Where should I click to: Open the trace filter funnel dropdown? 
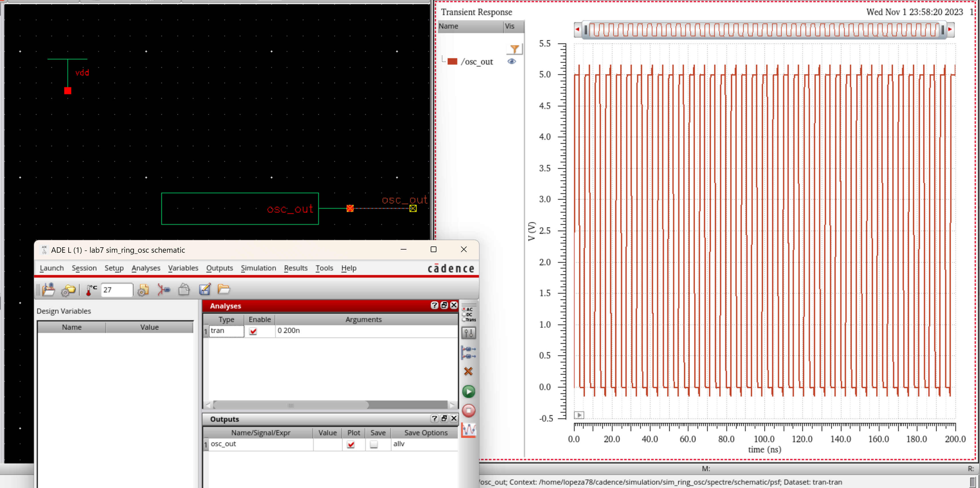514,49
